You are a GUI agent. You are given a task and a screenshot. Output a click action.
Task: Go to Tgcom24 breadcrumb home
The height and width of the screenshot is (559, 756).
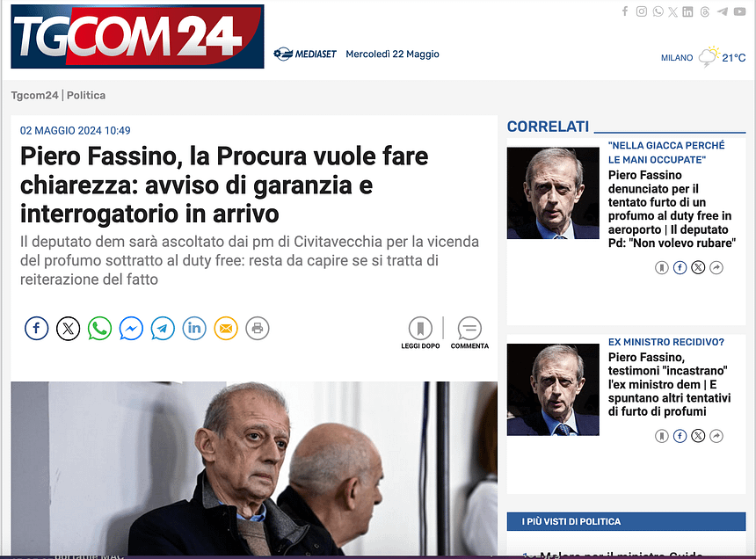tap(34, 96)
